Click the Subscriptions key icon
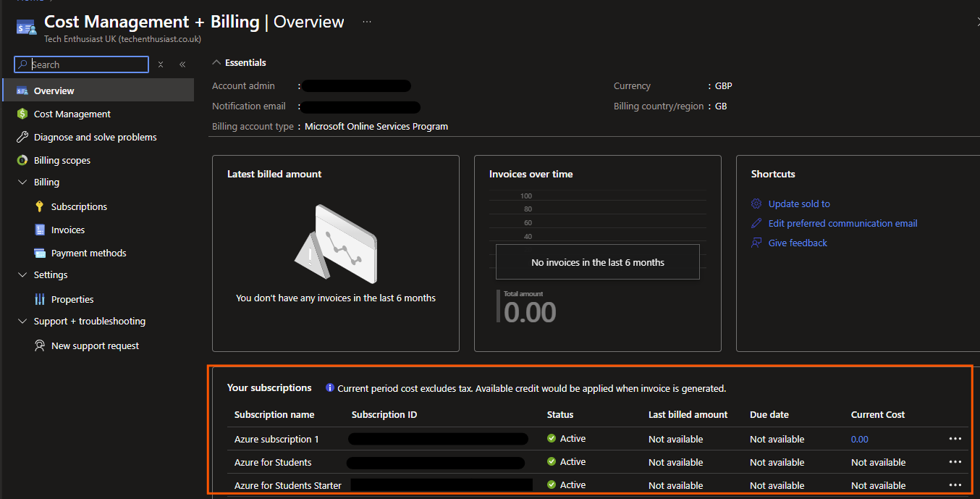 (x=40, y=206)
